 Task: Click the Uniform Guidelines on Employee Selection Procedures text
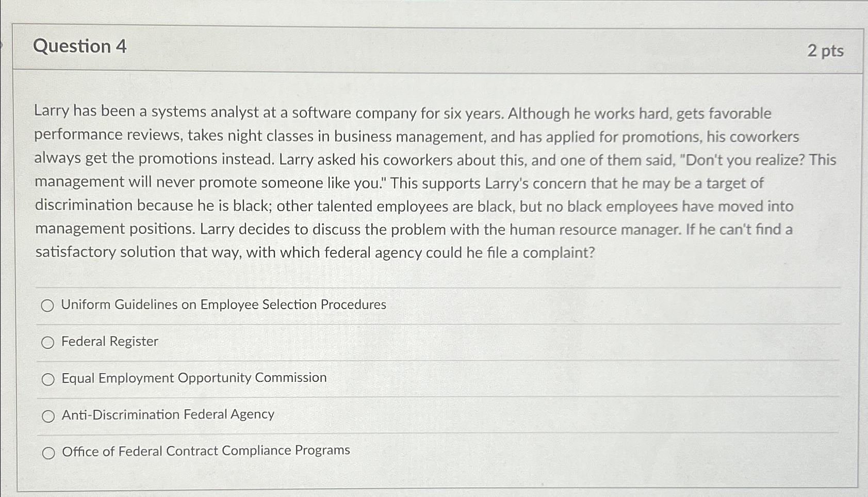[223, 304]
